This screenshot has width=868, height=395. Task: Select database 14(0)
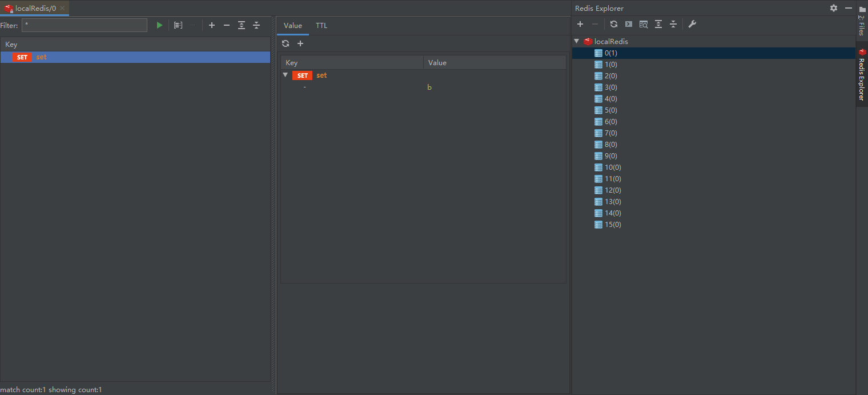tap(613, 213)
